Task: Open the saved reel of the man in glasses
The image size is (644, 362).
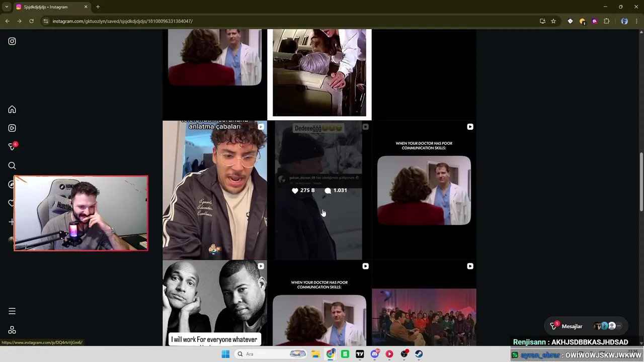Action: point(215,190)
